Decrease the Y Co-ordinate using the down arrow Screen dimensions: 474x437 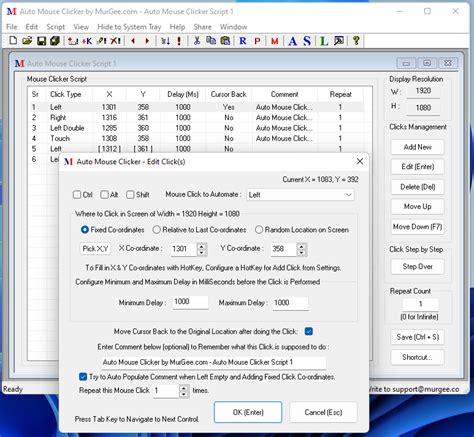pyautogui.click(x=301, y=252)
